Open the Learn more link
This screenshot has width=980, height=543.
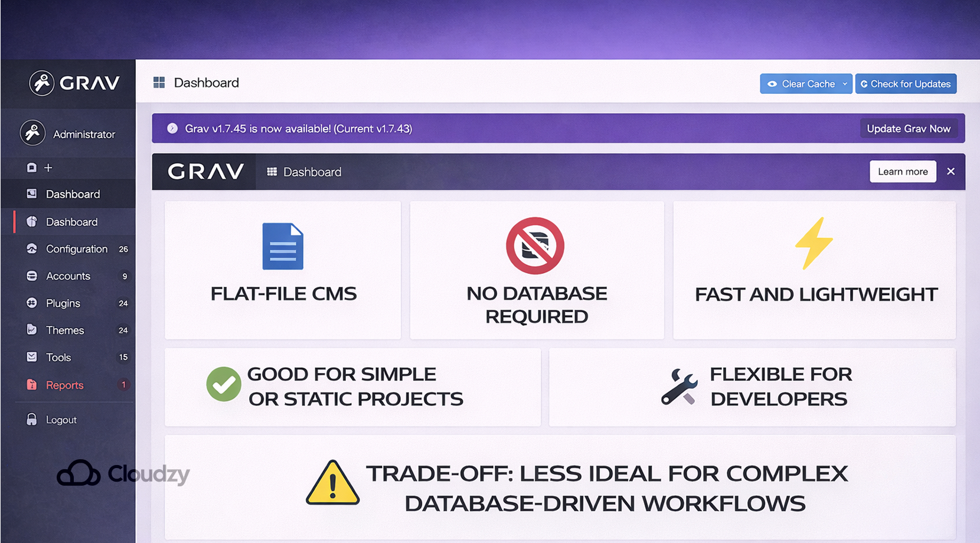[902, 171]
